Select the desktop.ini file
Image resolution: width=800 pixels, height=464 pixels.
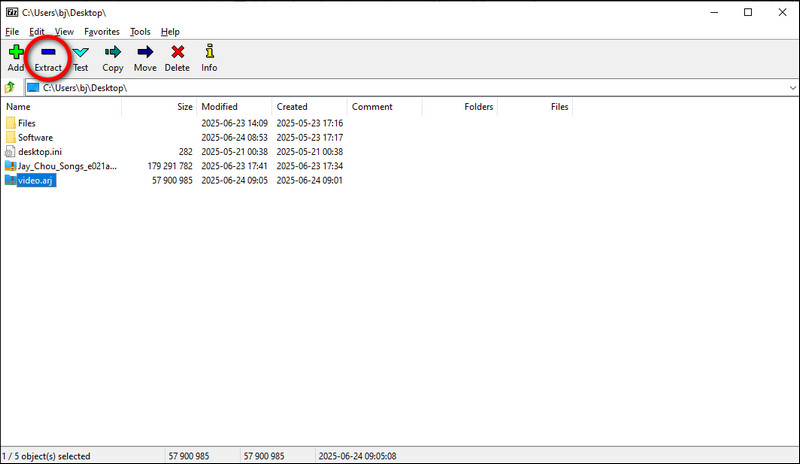(x=41, y=151)
